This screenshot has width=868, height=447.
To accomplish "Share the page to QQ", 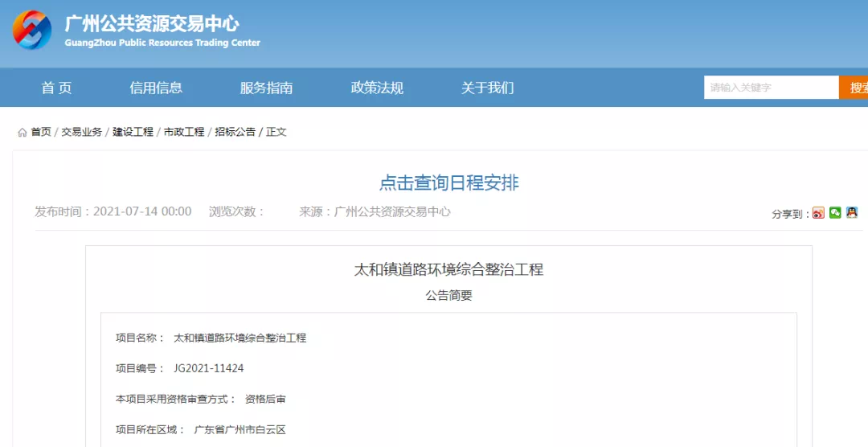I will (852, 213).
